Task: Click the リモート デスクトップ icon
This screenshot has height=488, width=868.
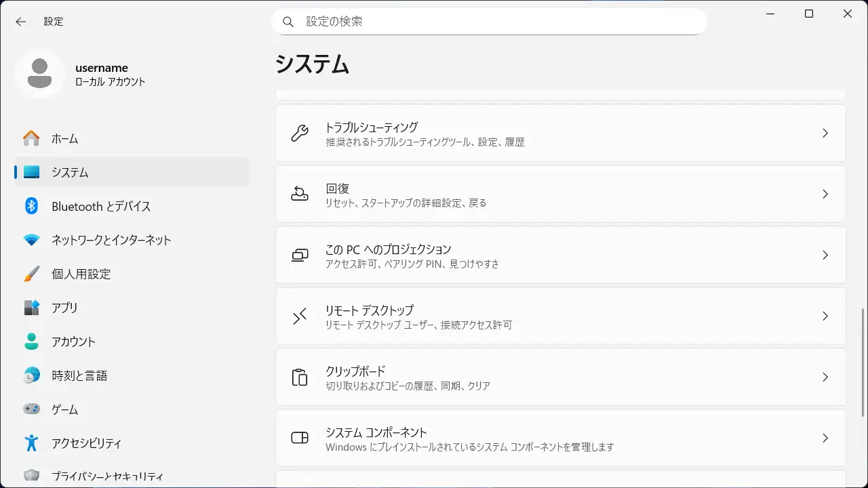Action: 300,316
